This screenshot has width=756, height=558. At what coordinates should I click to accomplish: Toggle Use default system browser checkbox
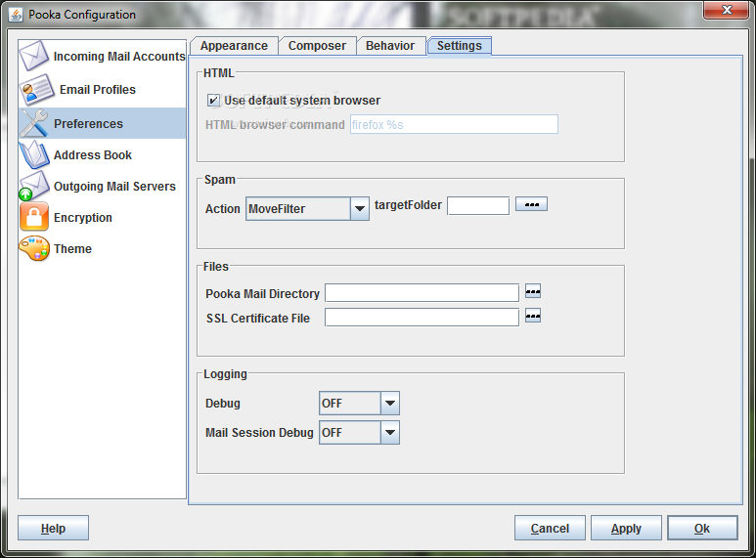tap(213, 101)
